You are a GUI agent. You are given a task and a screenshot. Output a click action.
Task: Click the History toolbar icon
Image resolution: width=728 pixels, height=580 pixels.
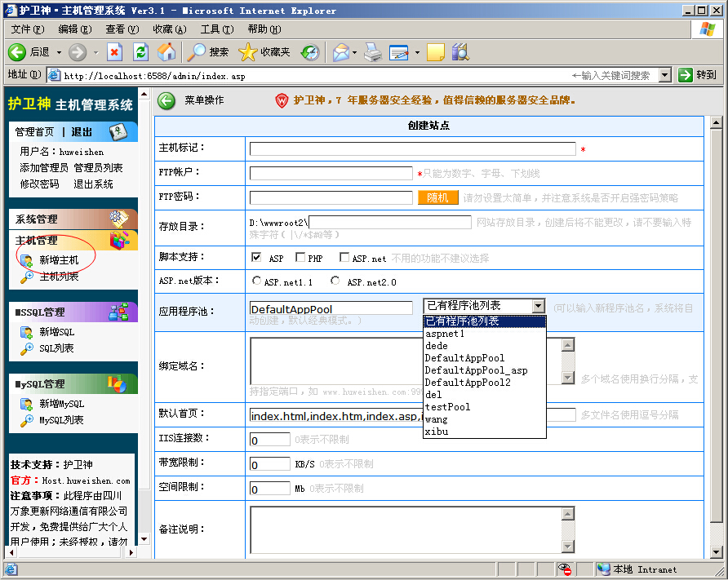[310, 52]
